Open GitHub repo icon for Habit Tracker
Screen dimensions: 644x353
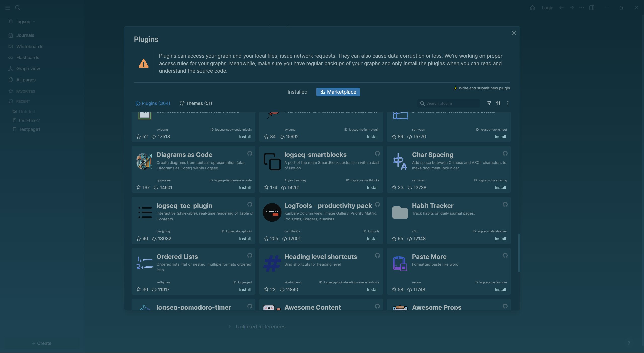click(x=505, y=204)
